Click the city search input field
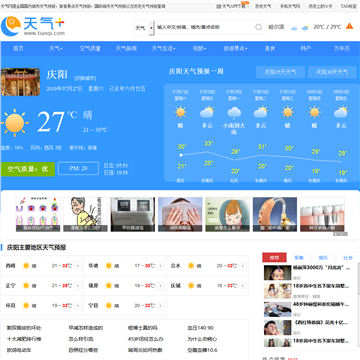The height and width of the screenshot is (360, 360). pyautogui.click(x=205, y=27)
